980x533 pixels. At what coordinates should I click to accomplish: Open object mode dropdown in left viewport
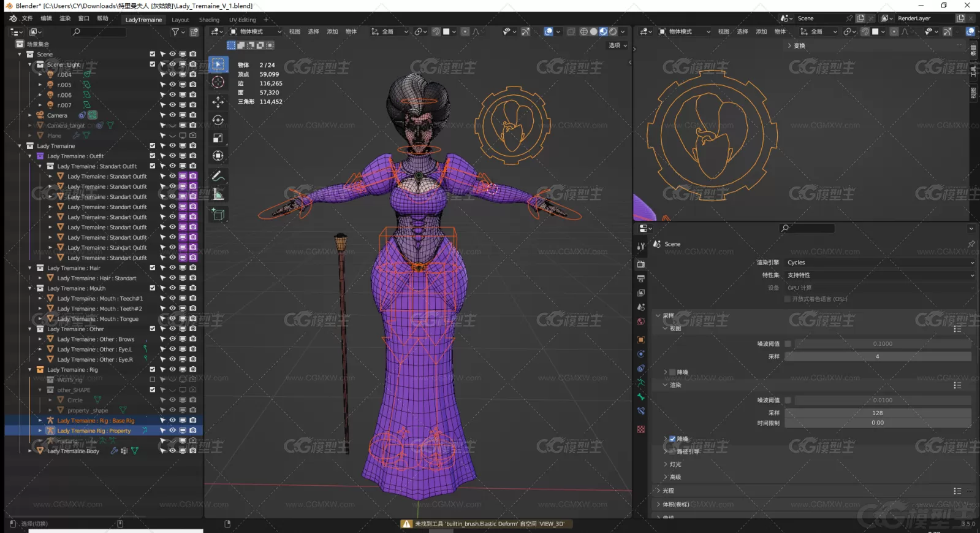(x=256, y=31)
